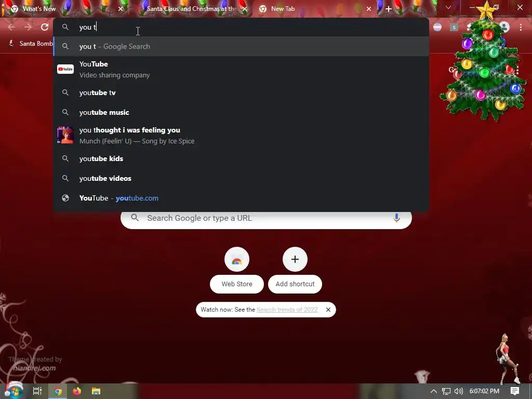Screen dimensions: 532x399
Task: Open the Santa Bomb bookmark
Action: [x=31, y=44]
